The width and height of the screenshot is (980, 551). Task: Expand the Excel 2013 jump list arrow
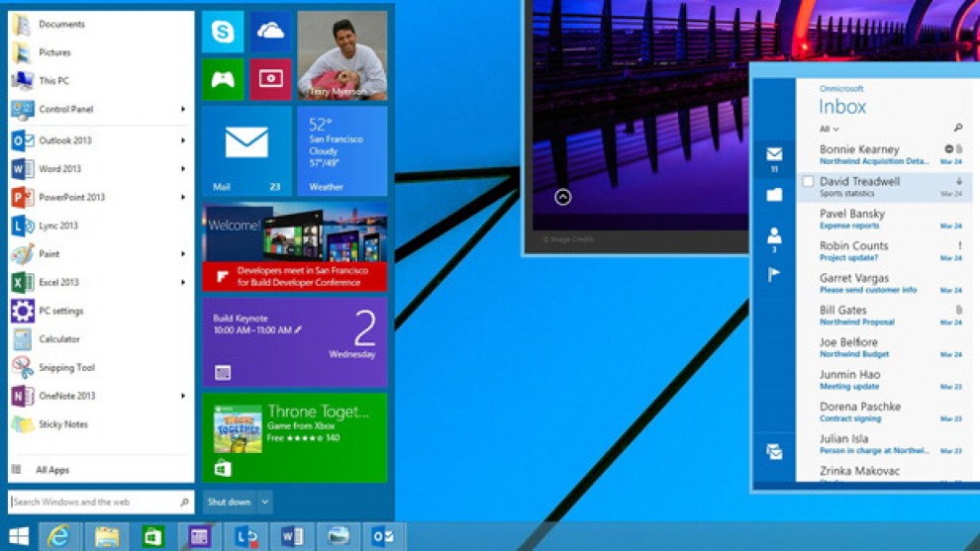click(183, 282)
